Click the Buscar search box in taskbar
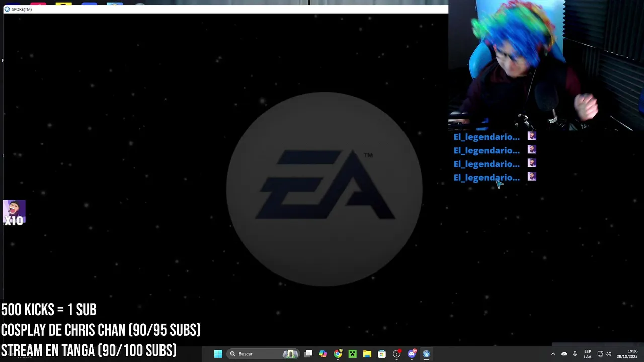This screenshot has width=644, height=362. [264, 354]
